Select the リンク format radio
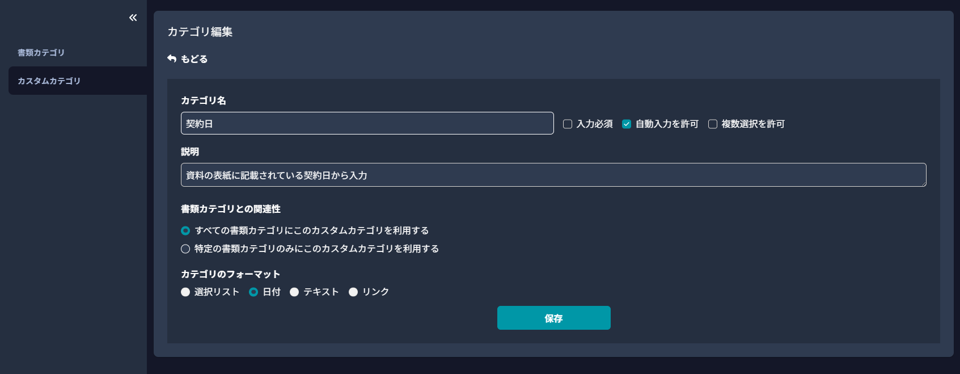The image size is (960, 374). 353,293
